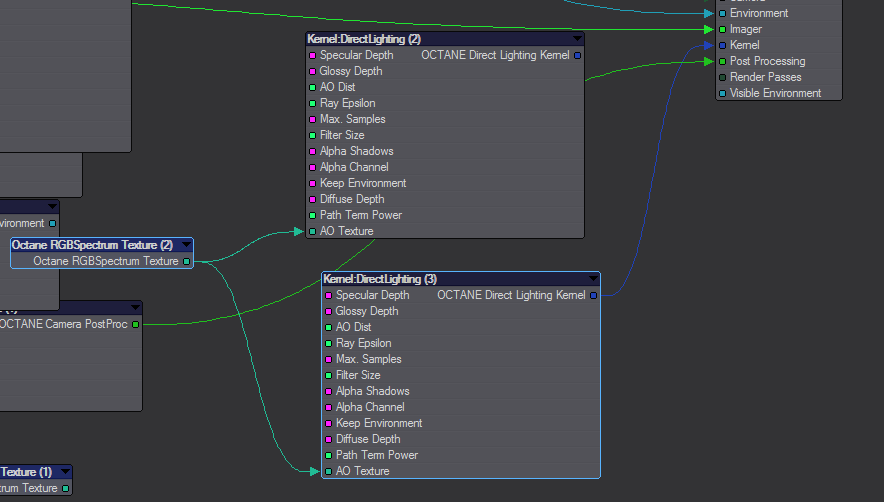This screenshot has height=502, width=884.
Task: Collapse Kernel:DirectLighting (2) node with arrow
Action: (x=577, y=39)
